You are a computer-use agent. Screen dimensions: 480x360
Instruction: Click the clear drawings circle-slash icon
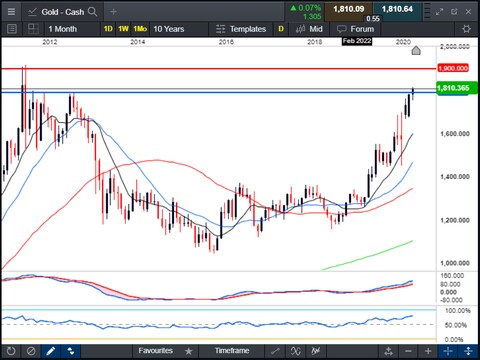[x=31, y=351]
